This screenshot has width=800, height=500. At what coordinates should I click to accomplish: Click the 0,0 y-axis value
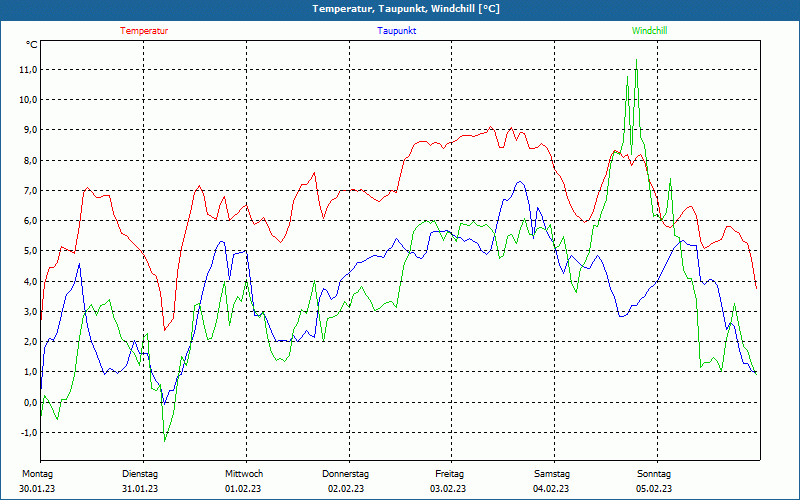coord(30,403)
